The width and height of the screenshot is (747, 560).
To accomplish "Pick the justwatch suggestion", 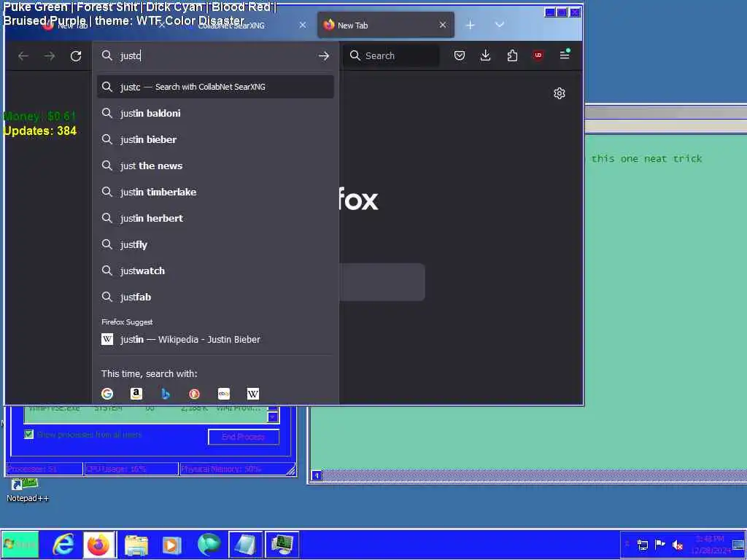I will tap(215, 271).
